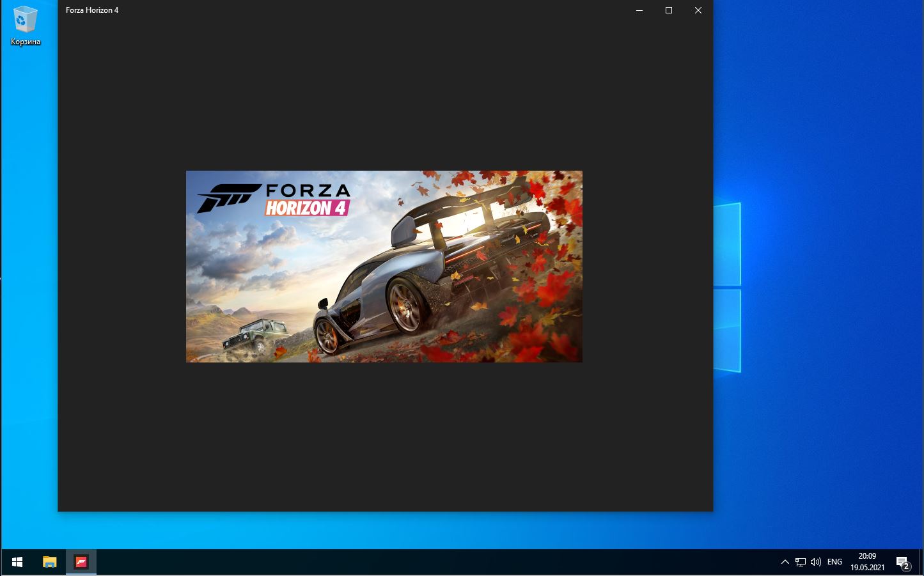Viewport: 924px width, 576px height.
Task: Expand the hidden system tray icons chevron
Action: pos(785,562)
